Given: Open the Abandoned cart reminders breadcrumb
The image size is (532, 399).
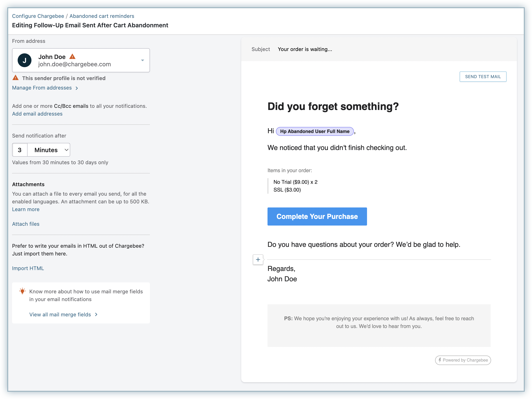Looking at the screenshot, I should (x=102, y=16).
